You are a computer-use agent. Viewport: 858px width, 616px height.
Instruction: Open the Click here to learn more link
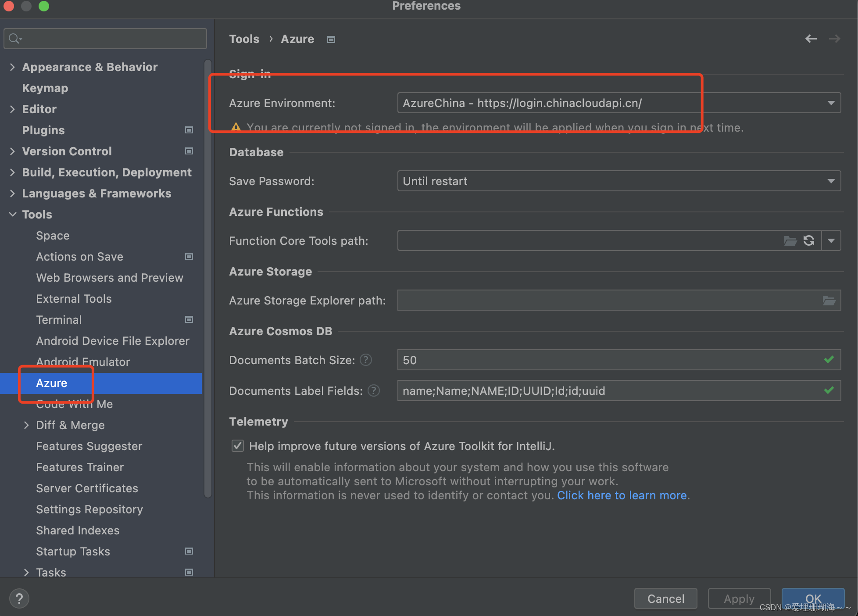click(622, 495)
